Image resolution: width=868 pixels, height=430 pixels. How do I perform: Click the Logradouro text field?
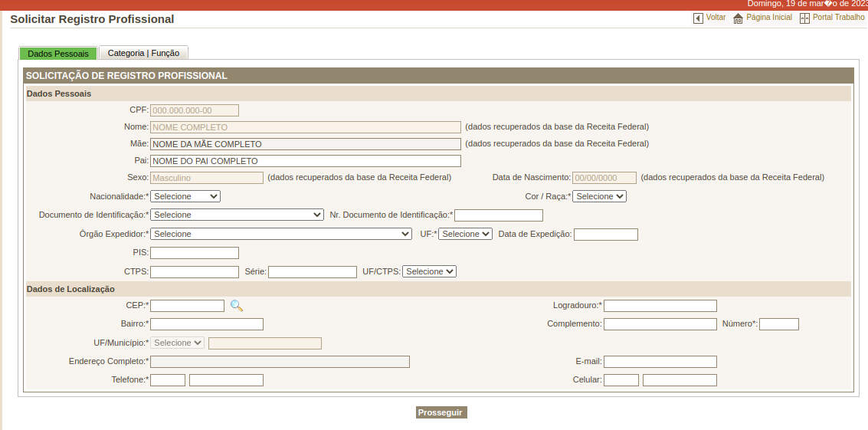coord(660,306)
